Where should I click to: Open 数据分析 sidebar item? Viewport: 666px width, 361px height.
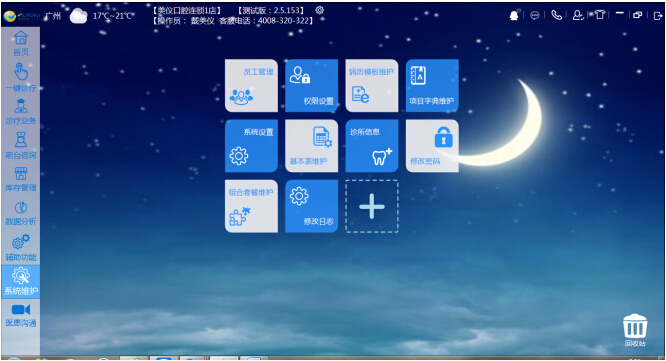tap(21, 213)
